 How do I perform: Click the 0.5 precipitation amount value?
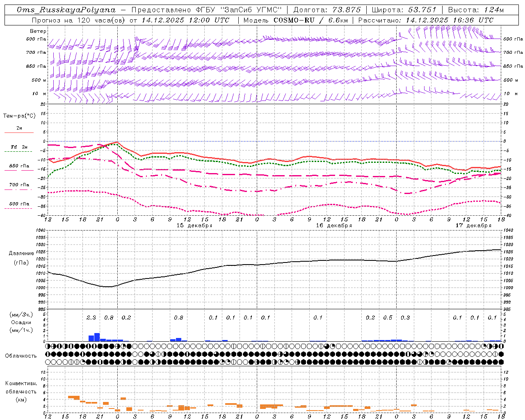[x=388, y=318]
